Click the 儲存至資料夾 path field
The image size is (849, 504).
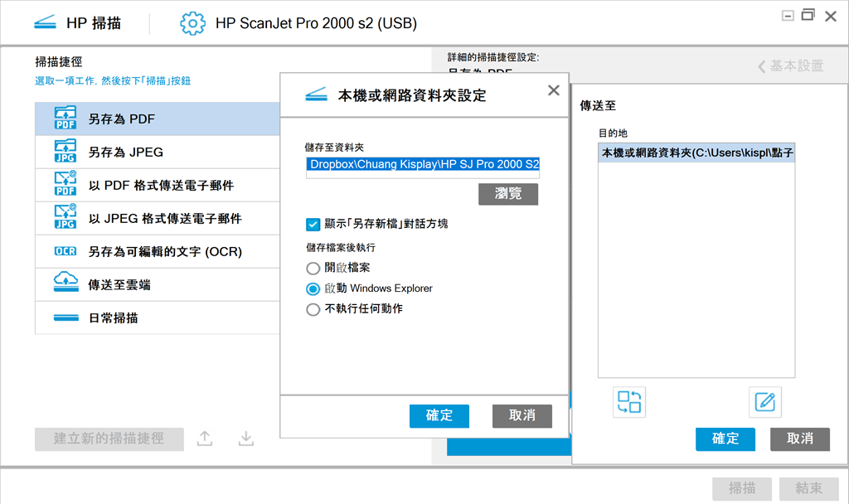[423, 167]
